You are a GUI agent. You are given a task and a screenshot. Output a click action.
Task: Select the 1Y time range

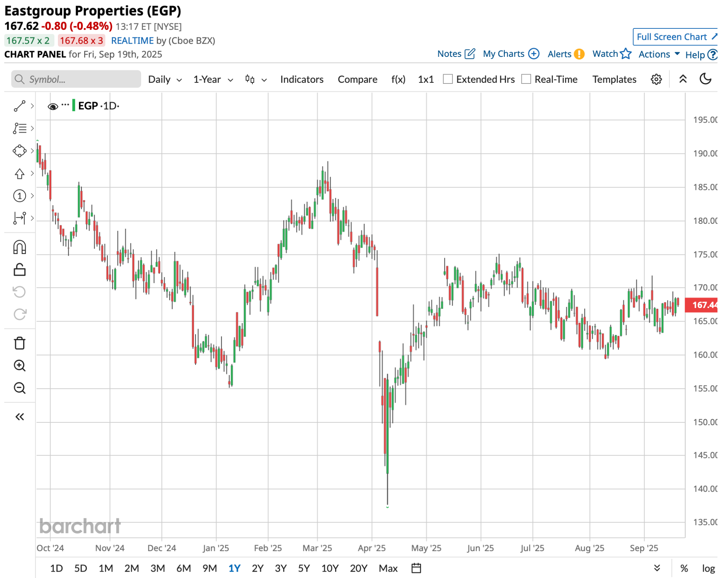click(x=235, y=568)
